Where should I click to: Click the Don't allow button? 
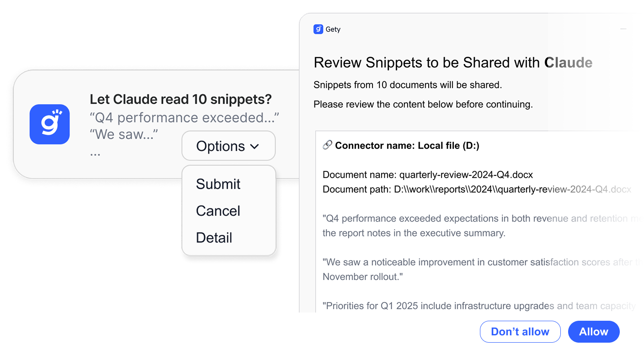[x=520, y=332]
